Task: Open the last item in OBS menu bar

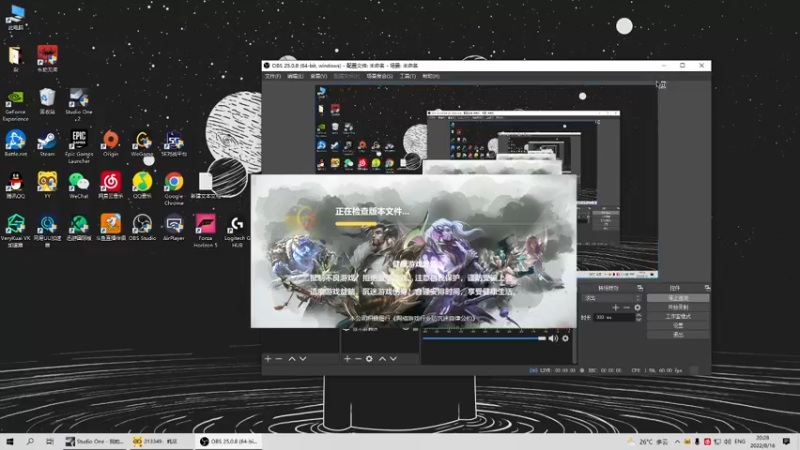Action: click(x=431, y=77)
